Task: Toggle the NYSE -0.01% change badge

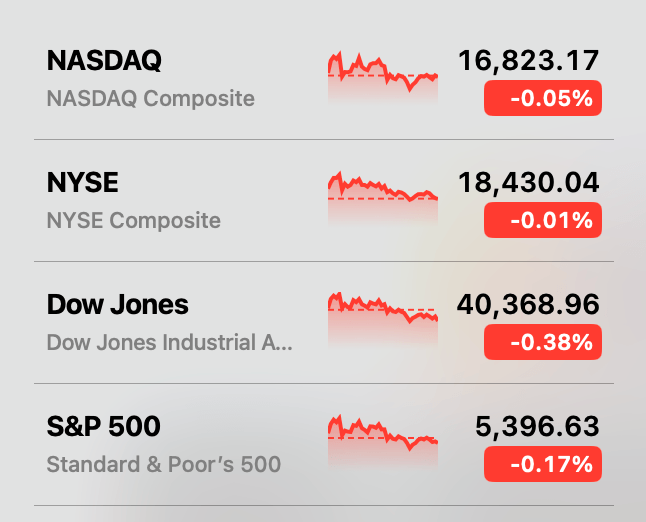Action: (x=542, y=220)
